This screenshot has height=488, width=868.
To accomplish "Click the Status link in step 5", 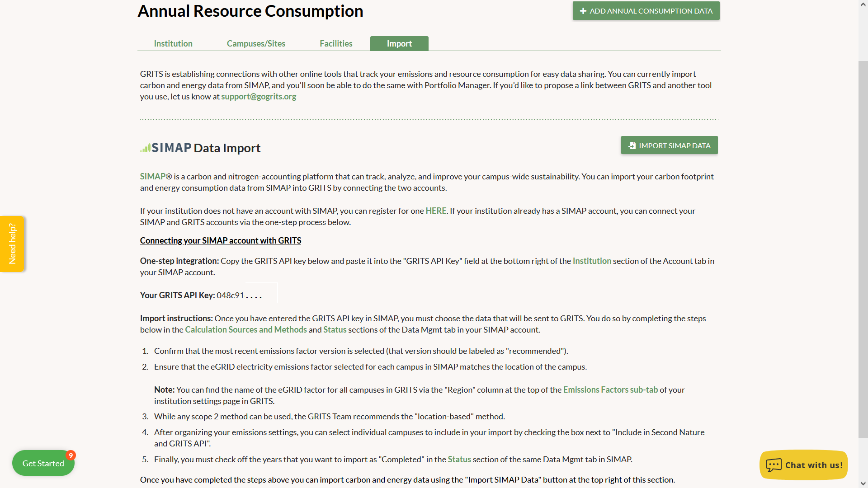I will pos(459,460).
